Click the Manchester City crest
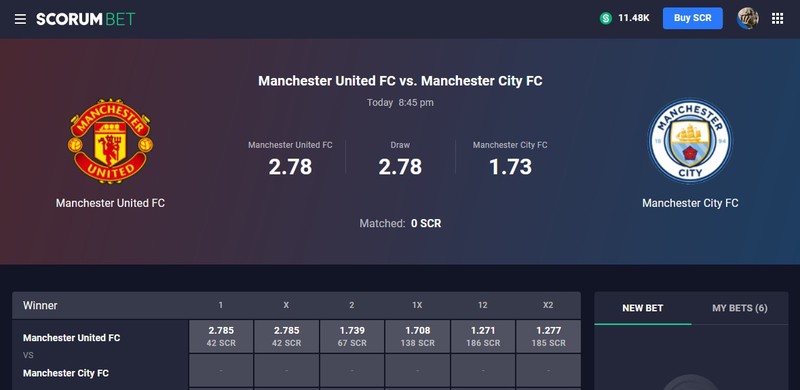The height and width of the screenshot is (390, 800). [x=690, y=141]
